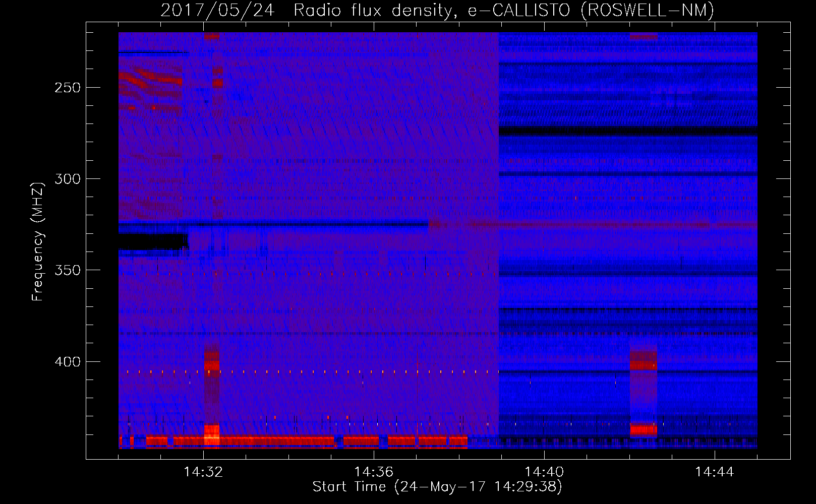Click the red burst near 400 MHz at 14:32
816x504 pixels.
(x=212, y=361)
